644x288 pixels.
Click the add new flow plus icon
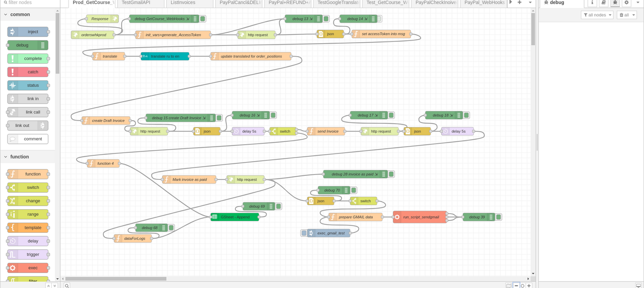[x=519, y=3]
